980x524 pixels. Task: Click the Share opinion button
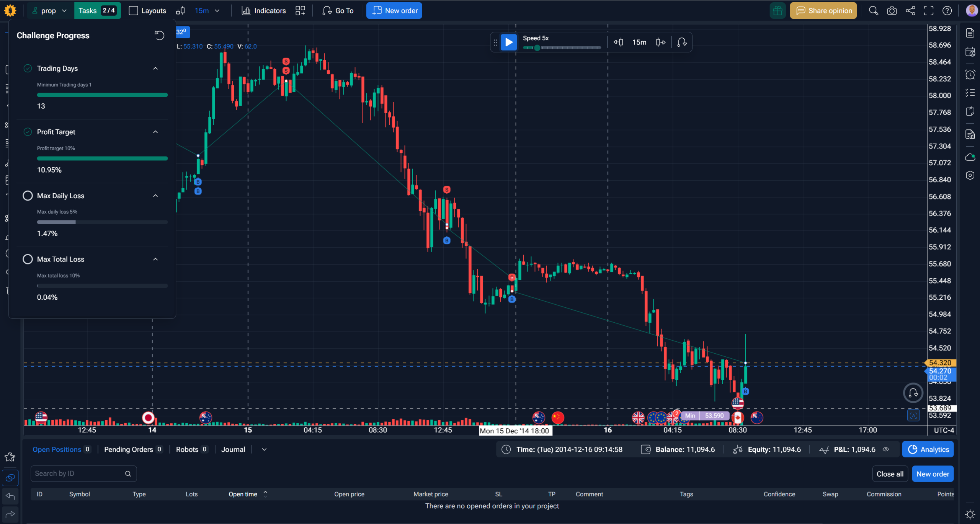824,11
